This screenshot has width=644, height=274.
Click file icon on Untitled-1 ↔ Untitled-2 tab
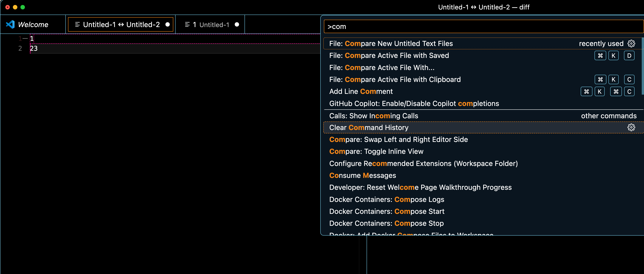77,25
